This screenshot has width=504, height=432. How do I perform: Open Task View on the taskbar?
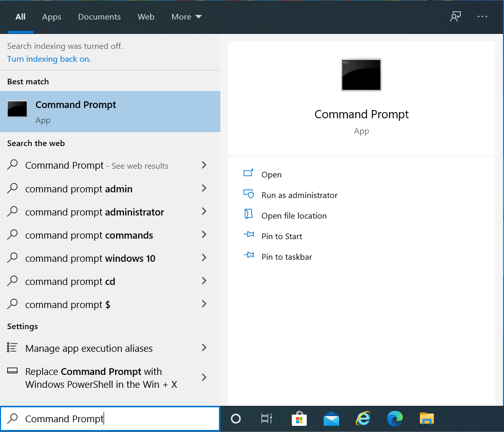(267, 419)
